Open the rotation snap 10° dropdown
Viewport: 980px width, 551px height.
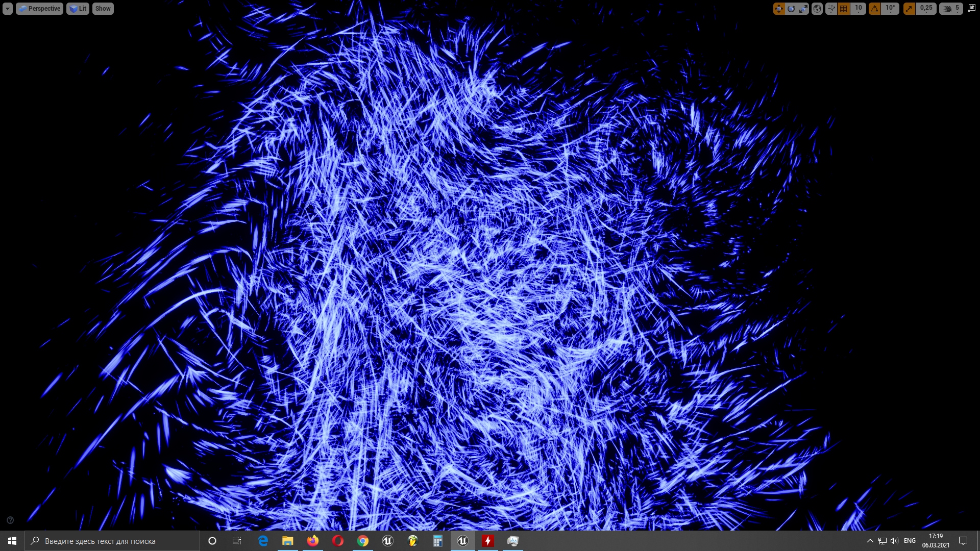point(891,9)
